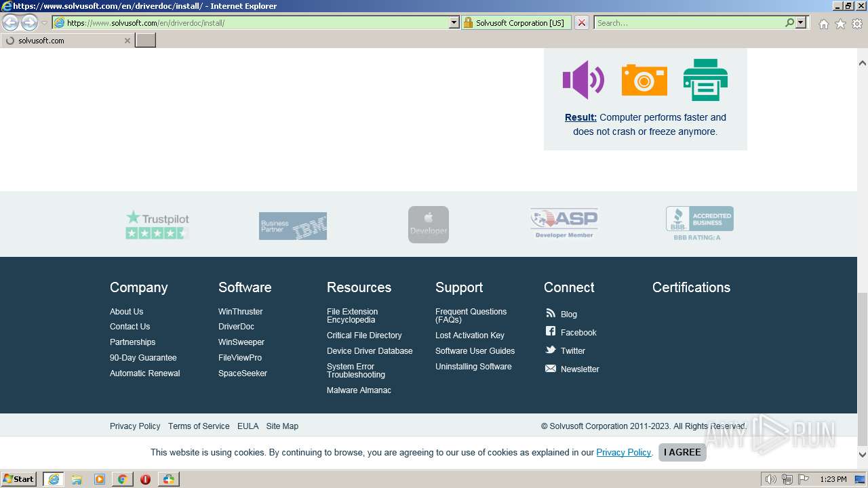This screenshot has width=868, height=488.
Task: Click the Facebook icon in Connect
Action: (551, 331)
